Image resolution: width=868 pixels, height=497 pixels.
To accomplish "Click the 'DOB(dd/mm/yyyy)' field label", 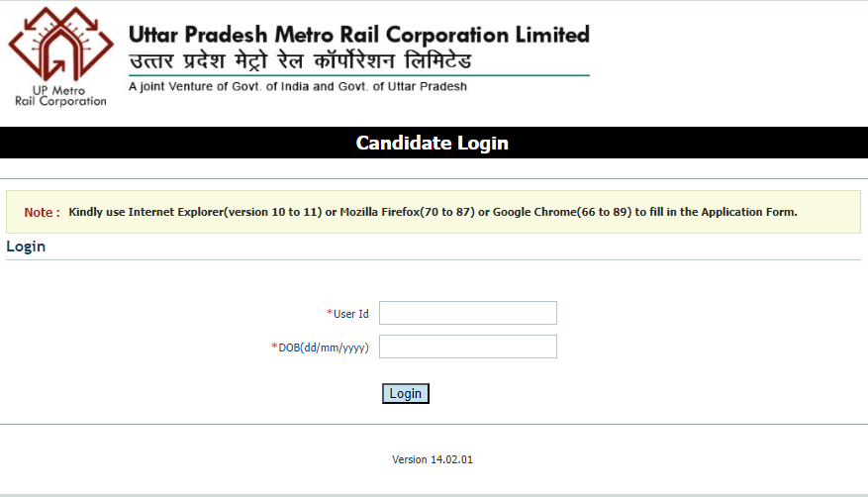I will tap(324, 348).
